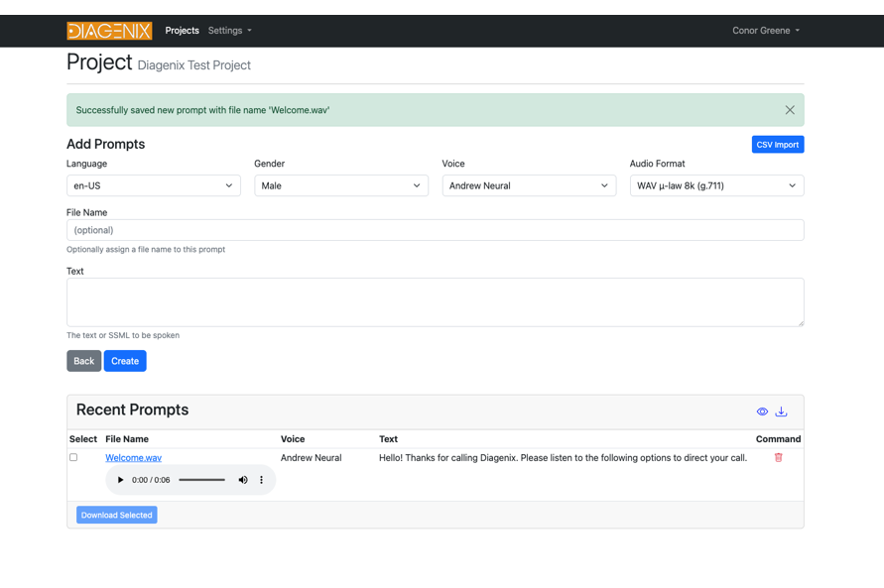Click the Create button
This screenshot has height=588, width=884.
pyautogui.click(x=125, y=361)
